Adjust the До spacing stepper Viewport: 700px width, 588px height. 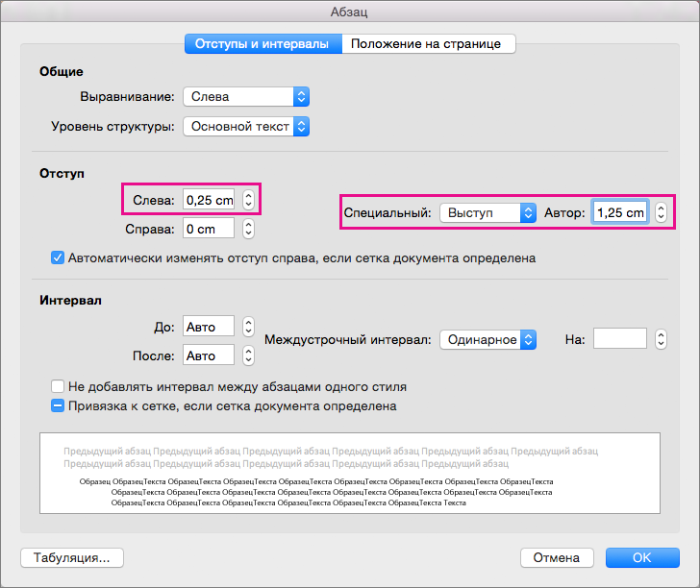pos(249,327)
